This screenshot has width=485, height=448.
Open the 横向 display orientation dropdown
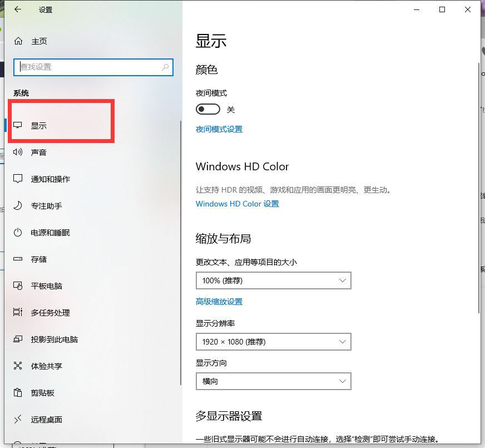(273, 381)
